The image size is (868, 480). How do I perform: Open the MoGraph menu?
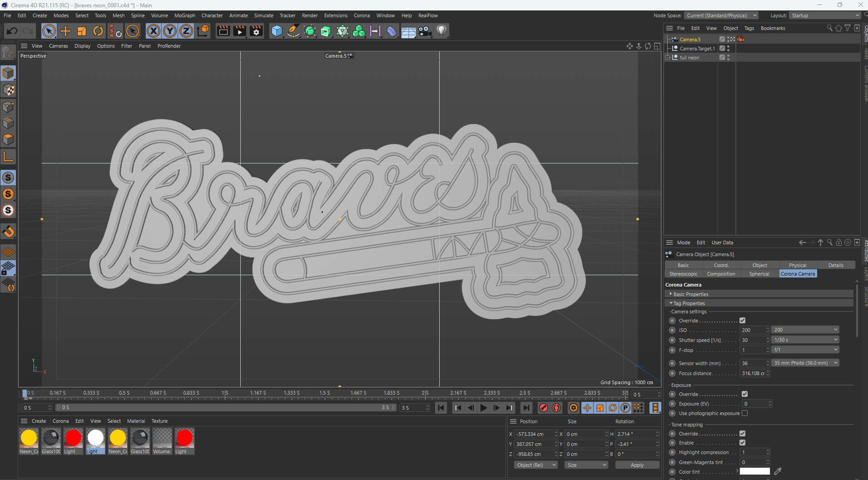click(184, 15)
